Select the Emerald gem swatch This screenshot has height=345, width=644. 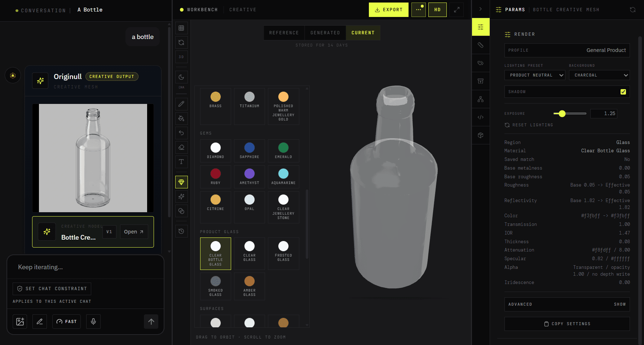283,151
